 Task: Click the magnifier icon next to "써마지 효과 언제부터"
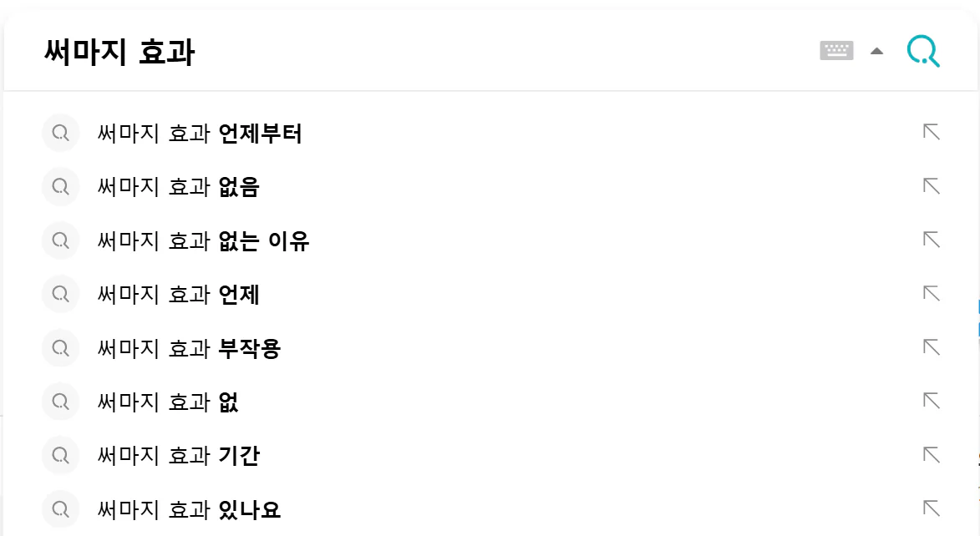[x=59, y=133]
